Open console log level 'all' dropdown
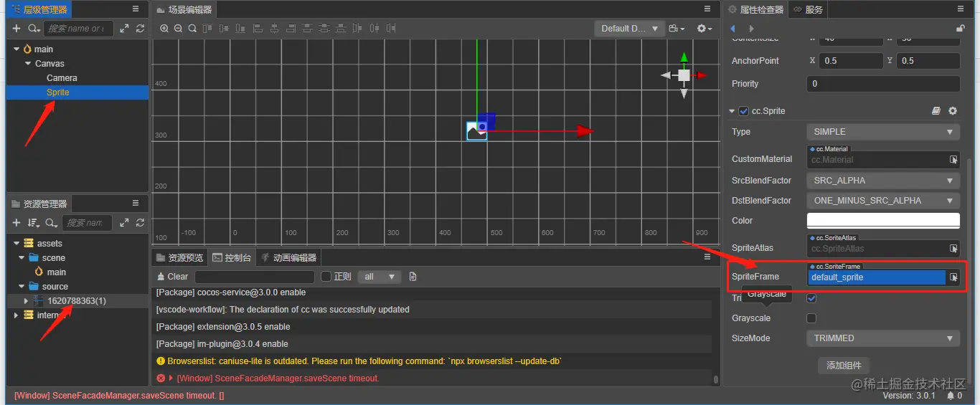980x405 pixels. [x=380, y=277]
